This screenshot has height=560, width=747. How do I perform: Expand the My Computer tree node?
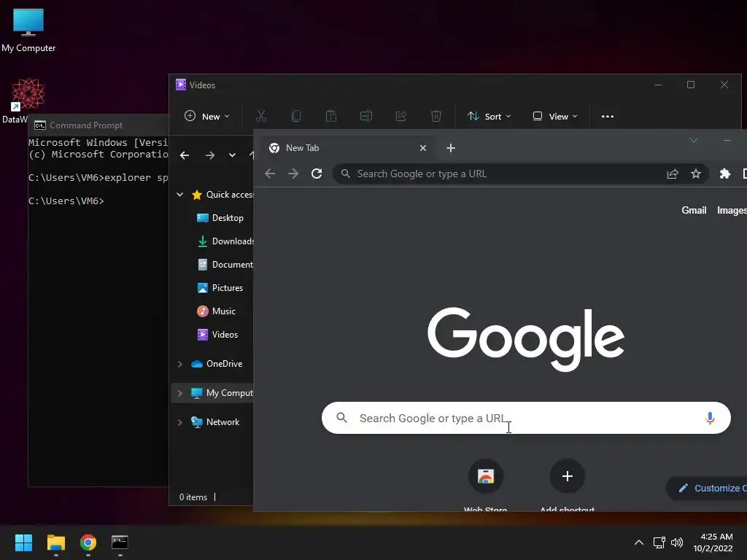[x=180, y=393]
